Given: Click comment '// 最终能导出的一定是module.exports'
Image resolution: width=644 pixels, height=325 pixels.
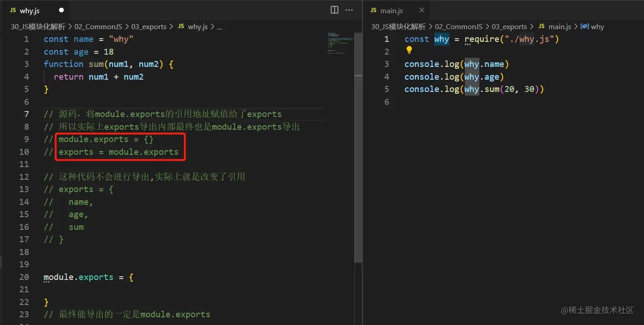Looking at the screenshot, I should click(127, 315).
